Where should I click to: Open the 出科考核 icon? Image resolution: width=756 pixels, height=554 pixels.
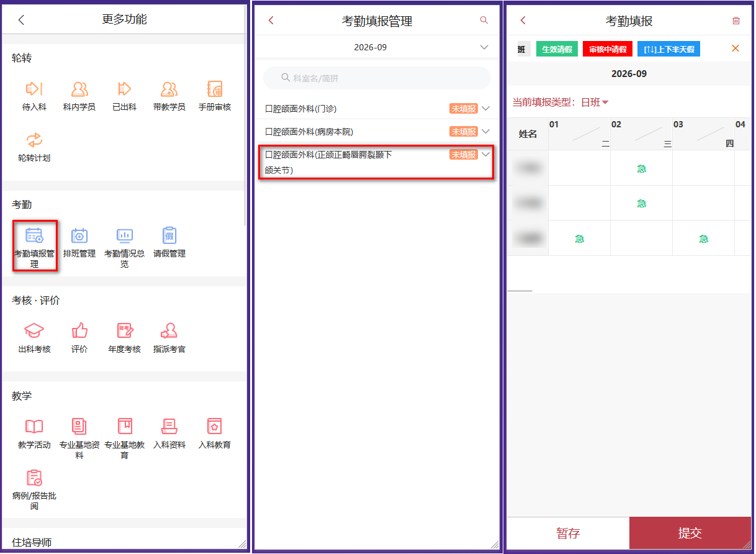tap(34, 330)
